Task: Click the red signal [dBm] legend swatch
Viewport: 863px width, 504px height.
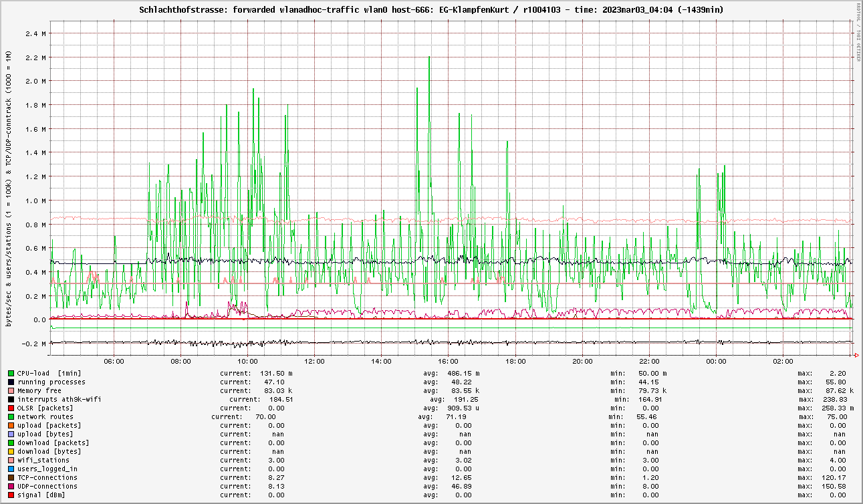Action: 11,495
